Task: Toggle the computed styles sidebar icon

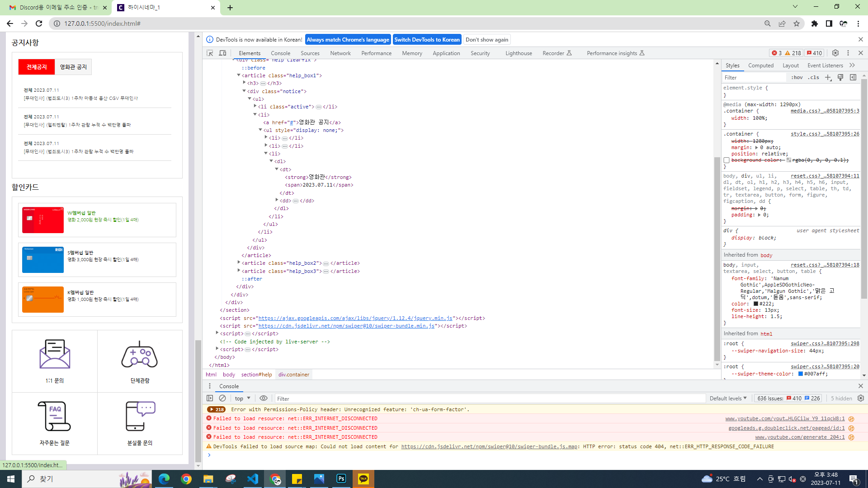Action: tap(853, 77)
